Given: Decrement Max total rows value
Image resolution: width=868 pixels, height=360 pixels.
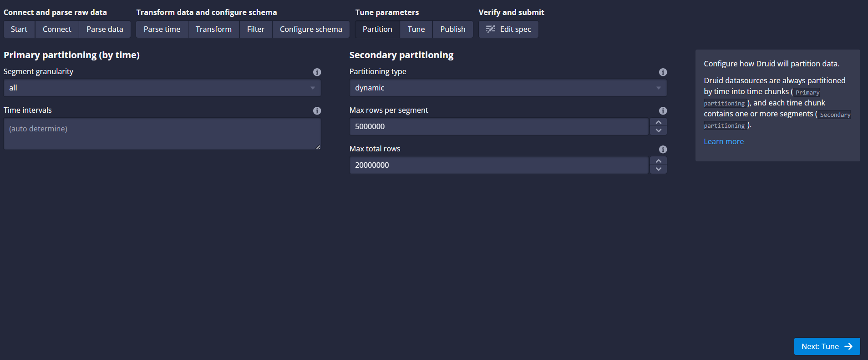Looking at the screenshot, I should 658,169.
